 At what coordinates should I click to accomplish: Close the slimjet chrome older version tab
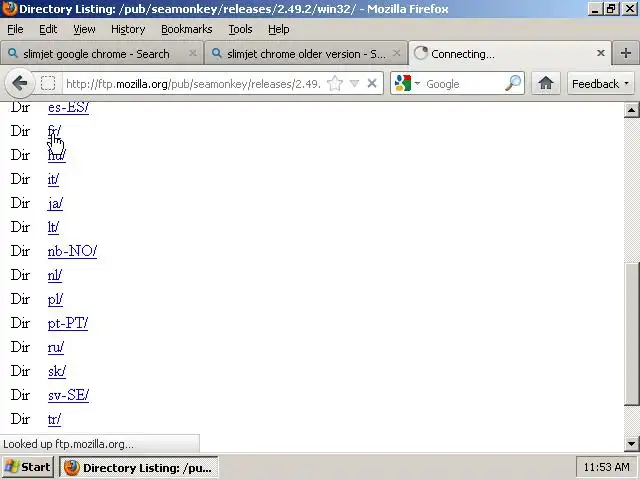(x=396, y=53)
